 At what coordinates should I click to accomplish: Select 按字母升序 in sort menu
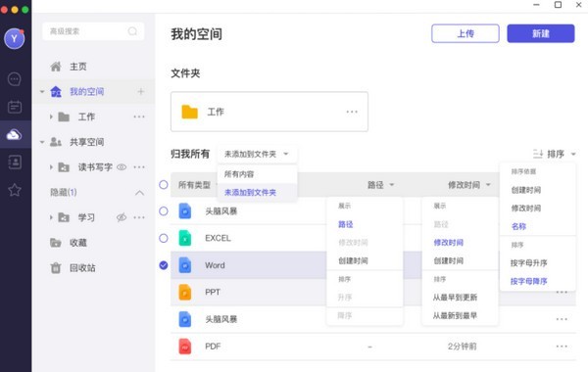(x=529, y=263)
